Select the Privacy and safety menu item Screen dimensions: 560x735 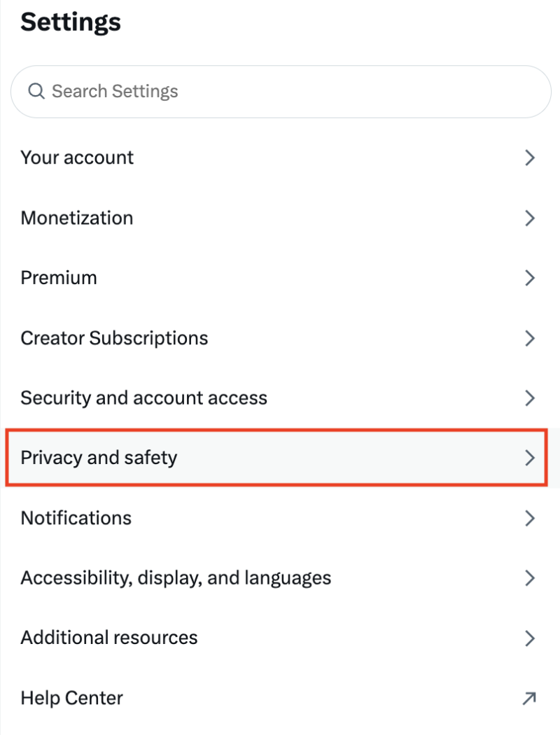(x=276, y=458)
